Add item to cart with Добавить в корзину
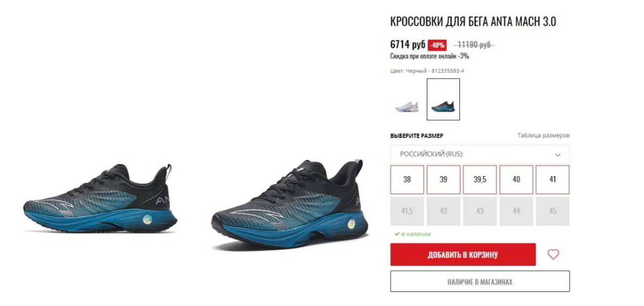 [x=463, y=254]
